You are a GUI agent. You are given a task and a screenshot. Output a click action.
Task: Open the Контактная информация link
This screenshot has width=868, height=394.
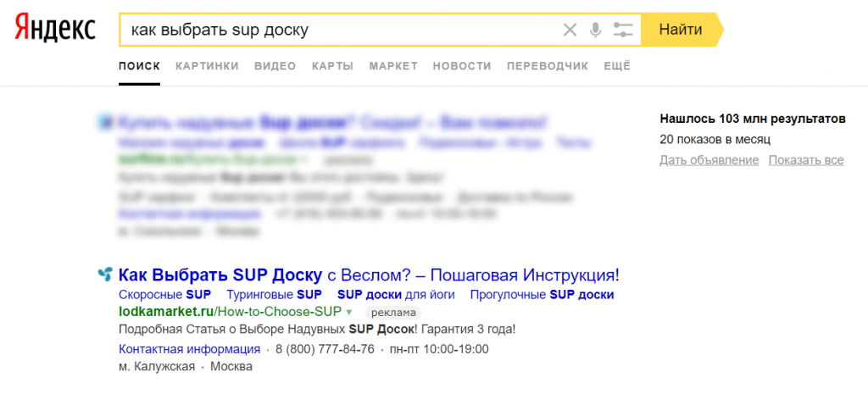(x=189, y=349)
